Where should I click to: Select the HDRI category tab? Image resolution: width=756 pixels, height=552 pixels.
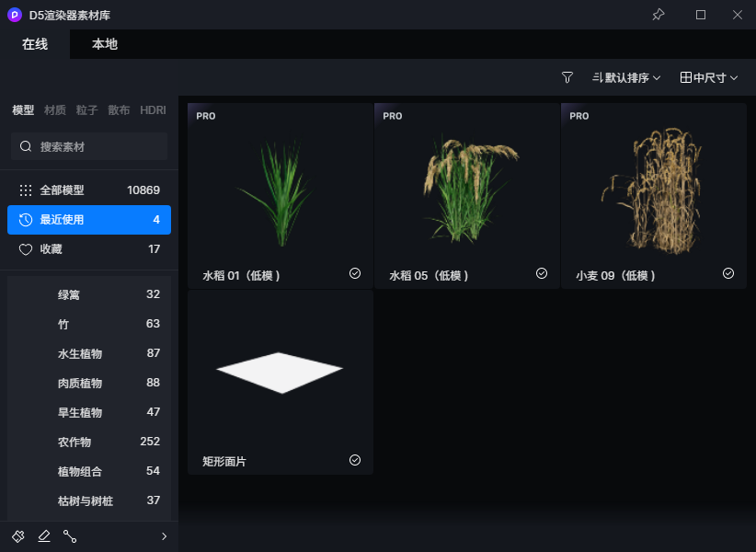click(153, 109)
